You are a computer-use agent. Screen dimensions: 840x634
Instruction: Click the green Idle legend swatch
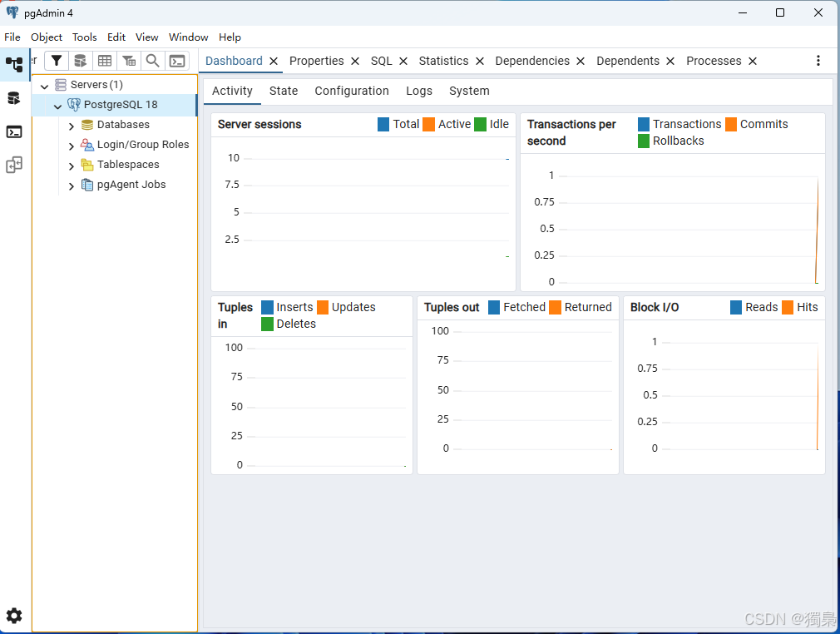click(x=480, y=124)
